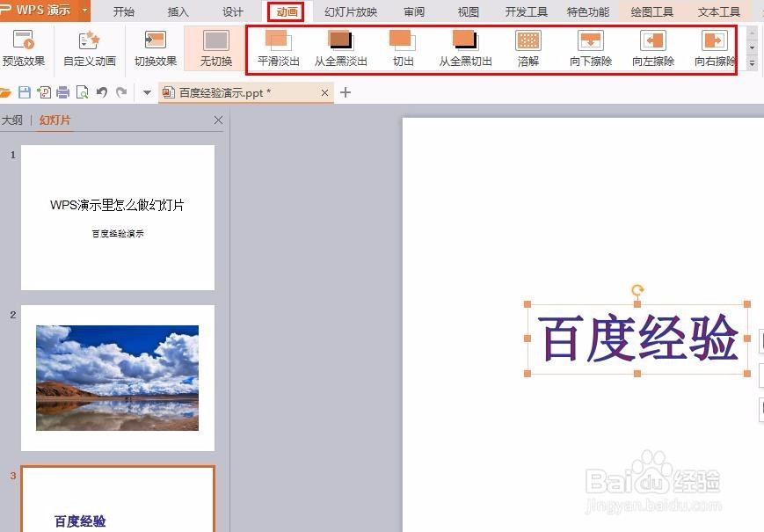The width and height of the screenshot is (764, 532).
Task: Open the 审阅 (Review) tab
Action: pos(414,11)
